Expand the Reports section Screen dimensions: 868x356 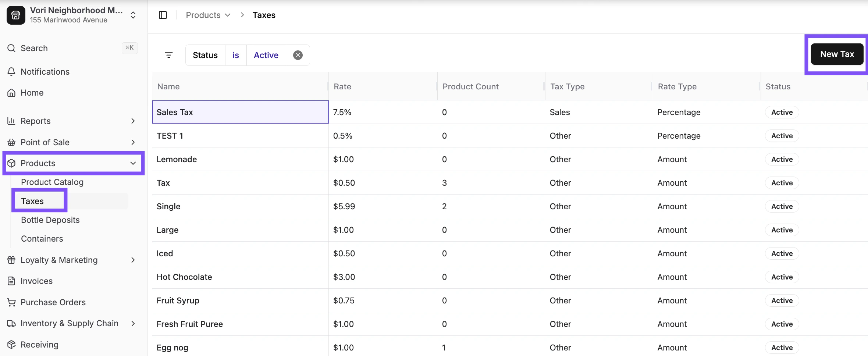[133, 121]
